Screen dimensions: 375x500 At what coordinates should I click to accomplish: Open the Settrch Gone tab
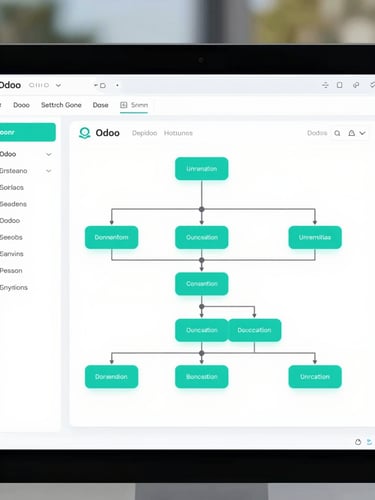61,105
